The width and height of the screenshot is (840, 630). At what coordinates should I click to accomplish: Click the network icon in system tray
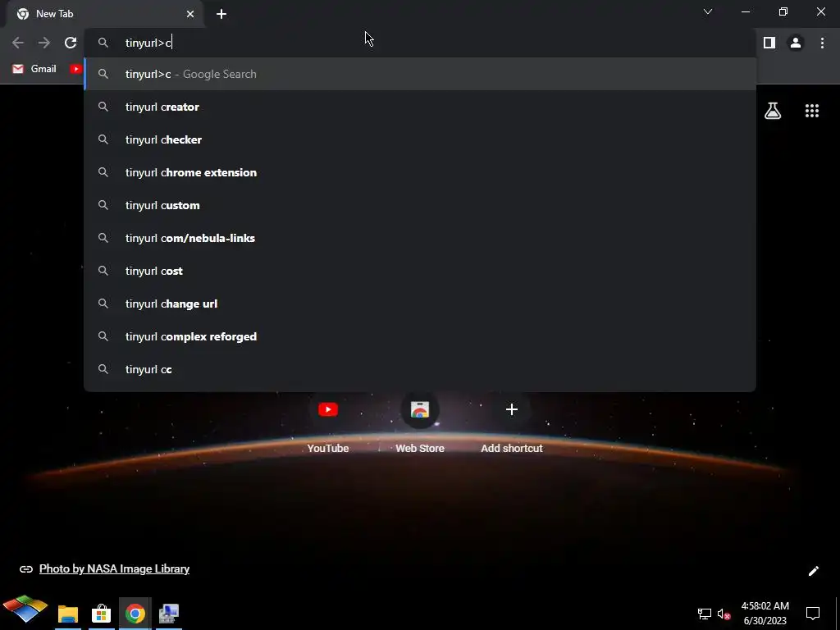704,614
